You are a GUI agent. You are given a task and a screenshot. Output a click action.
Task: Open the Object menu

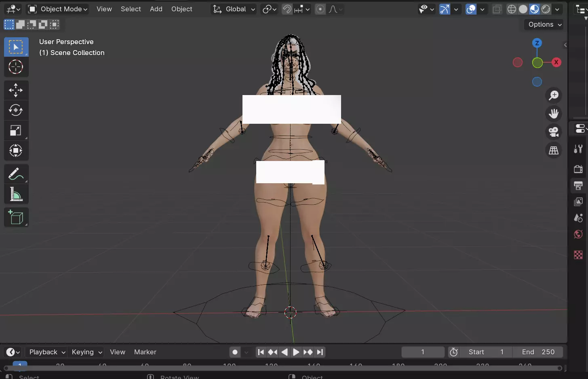pos(182,9)
